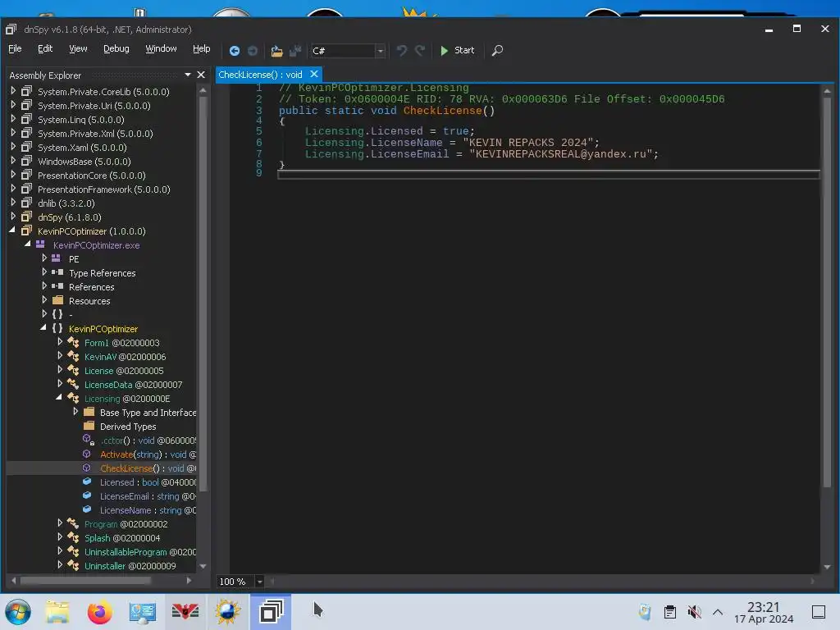Close the CheckLicense() tab
Image resolution: width=840 pixels, height=630 pixels.
(x=314, y=74)
